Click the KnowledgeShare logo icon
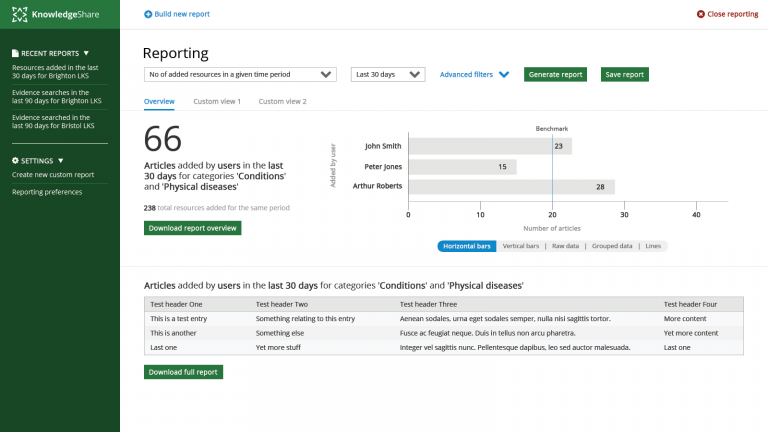The width and height of the screenshot is (768, 432). (18, 14)
